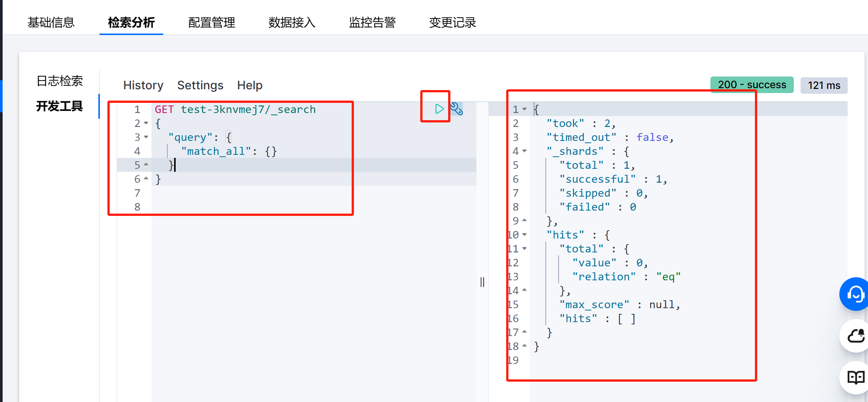The width and height of the screenshot is (868, 402).
Task: Click the "relation" : "eq" response line
Action: coord(626,277)
